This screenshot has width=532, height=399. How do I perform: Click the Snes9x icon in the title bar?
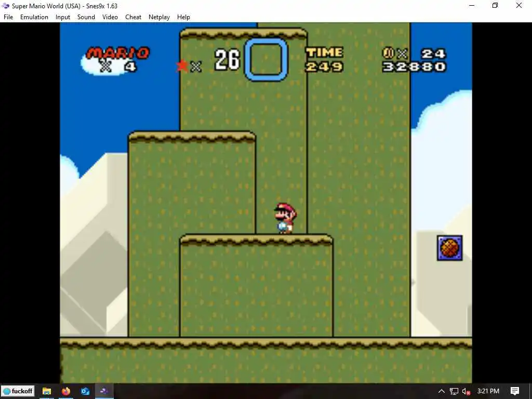pyautogui.click(x=5, y=6)
